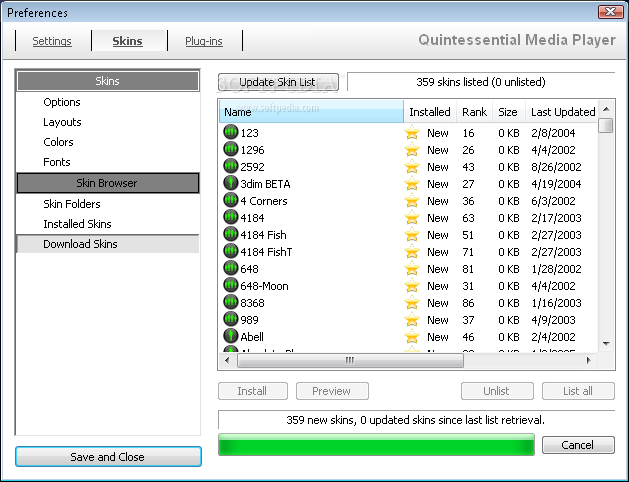The width and height of the screenshot is (629, 482).
Task: Click the skin icon beside 4184 FishT
Action: [231, 251]
